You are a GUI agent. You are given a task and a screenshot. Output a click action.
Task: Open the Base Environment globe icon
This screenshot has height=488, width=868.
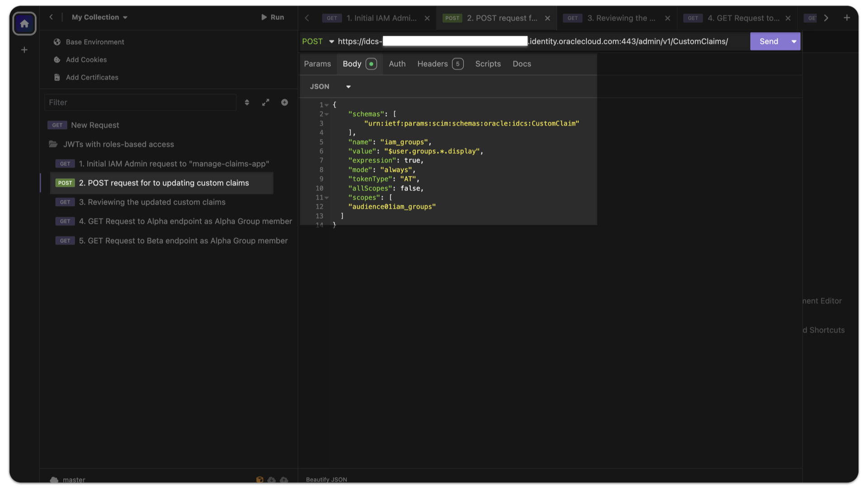tap(57, 42)
